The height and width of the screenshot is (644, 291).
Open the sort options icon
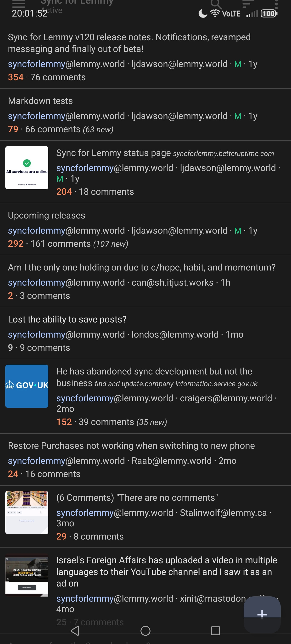coord(248,4)
